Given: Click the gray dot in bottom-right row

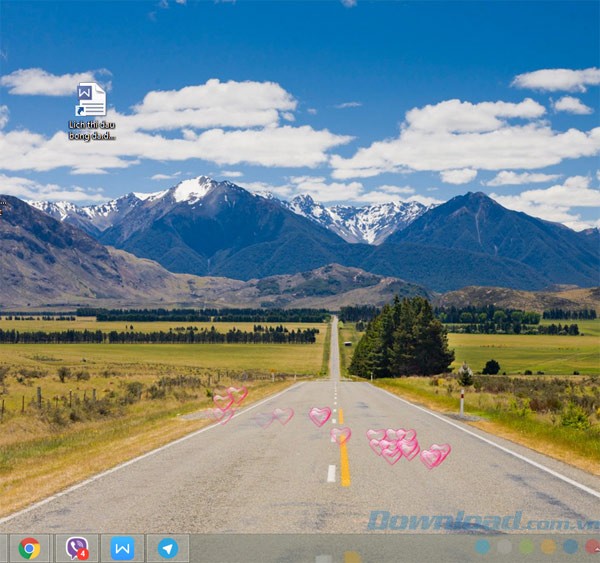Looking at the screenshot, I should 504,547.
